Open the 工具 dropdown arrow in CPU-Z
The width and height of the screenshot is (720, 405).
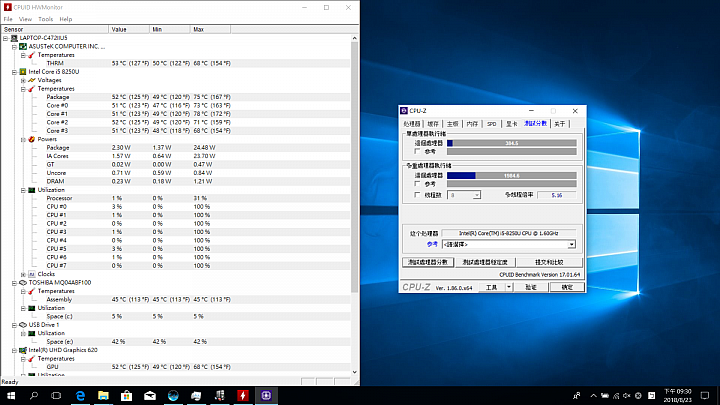(x=508, y=287)
